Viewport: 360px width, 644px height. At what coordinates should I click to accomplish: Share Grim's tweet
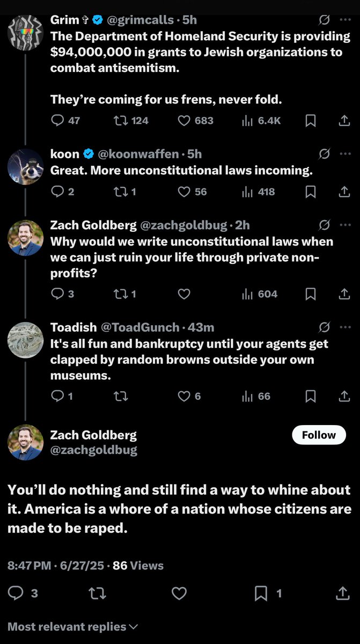344,121
